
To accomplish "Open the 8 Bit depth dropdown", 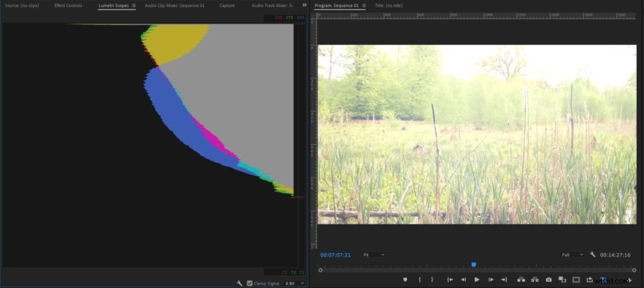I will [x=296, y=283].
